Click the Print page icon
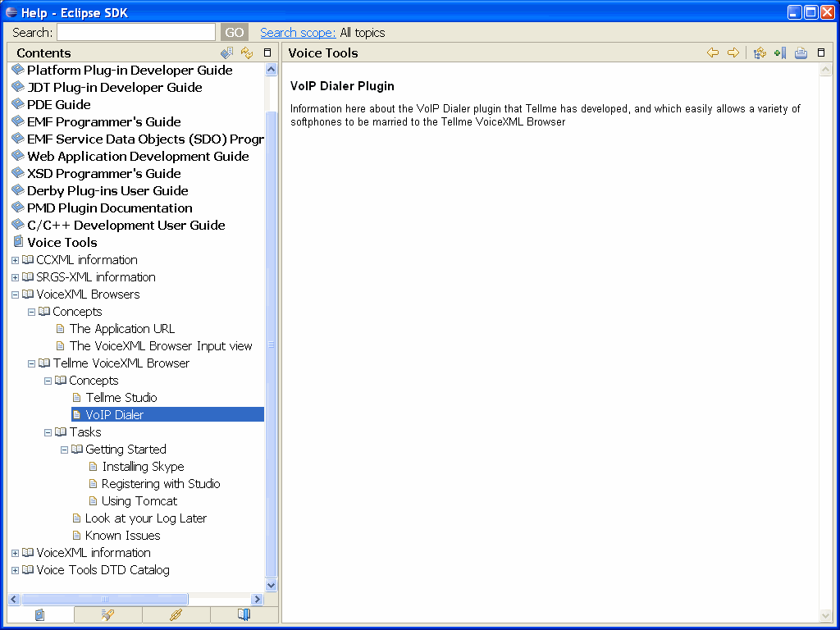Viewport: 840px width, 630px height. tap(801, 52)
